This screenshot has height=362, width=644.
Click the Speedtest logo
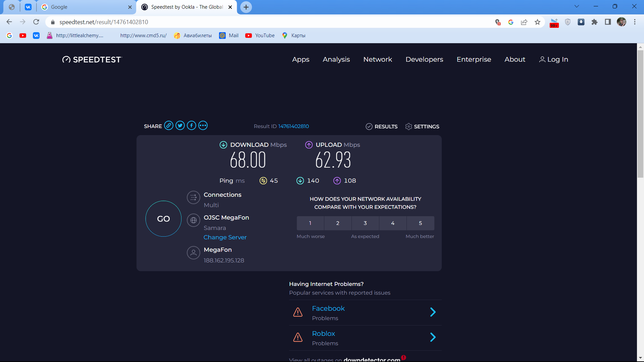tap(92, 60)
